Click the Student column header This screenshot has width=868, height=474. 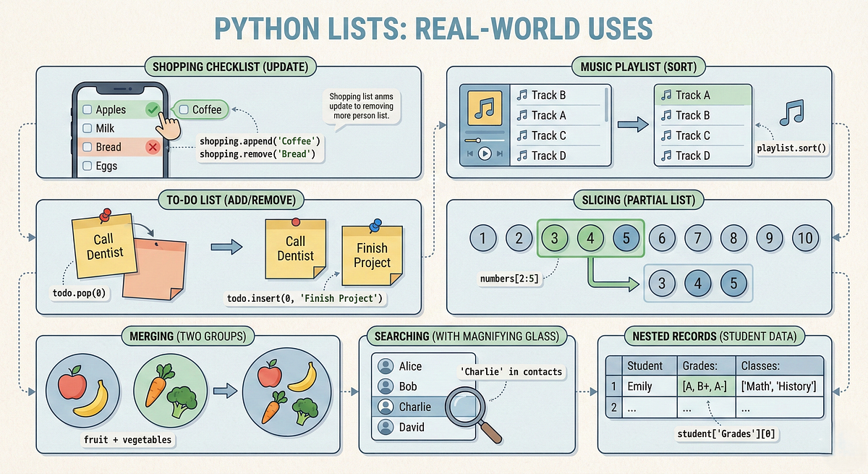pos(649,365)
